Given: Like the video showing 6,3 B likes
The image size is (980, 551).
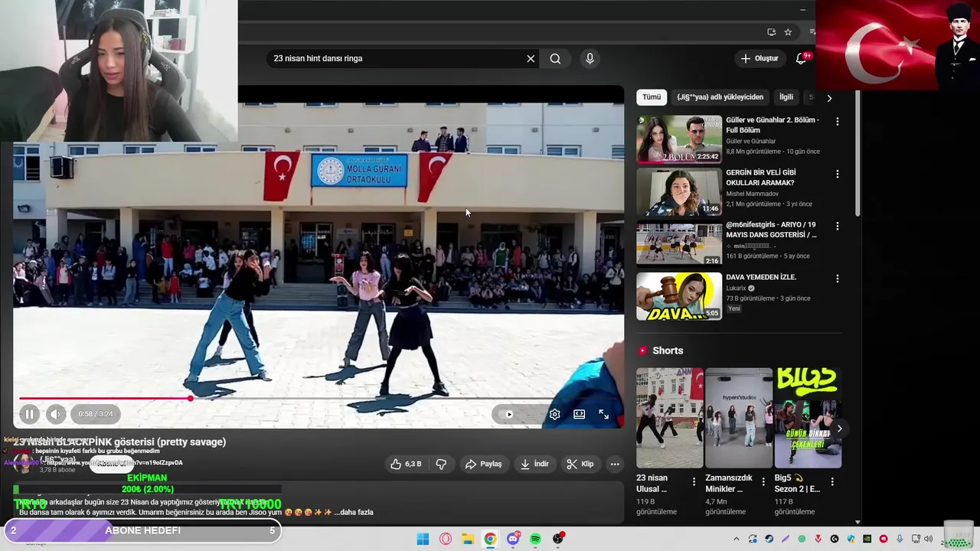Looking at the screenshot, I should (x=406, y=464).
